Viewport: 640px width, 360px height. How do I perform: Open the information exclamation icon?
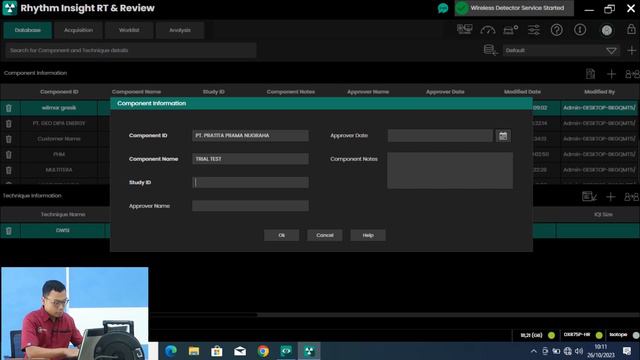tap(580, 30)
